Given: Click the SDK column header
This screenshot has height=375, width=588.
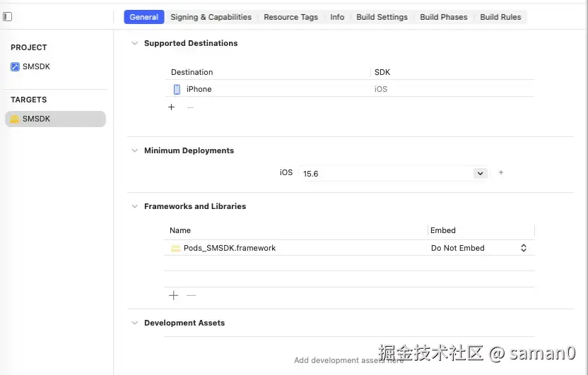Looking at the screenshot, I should 382,72.
